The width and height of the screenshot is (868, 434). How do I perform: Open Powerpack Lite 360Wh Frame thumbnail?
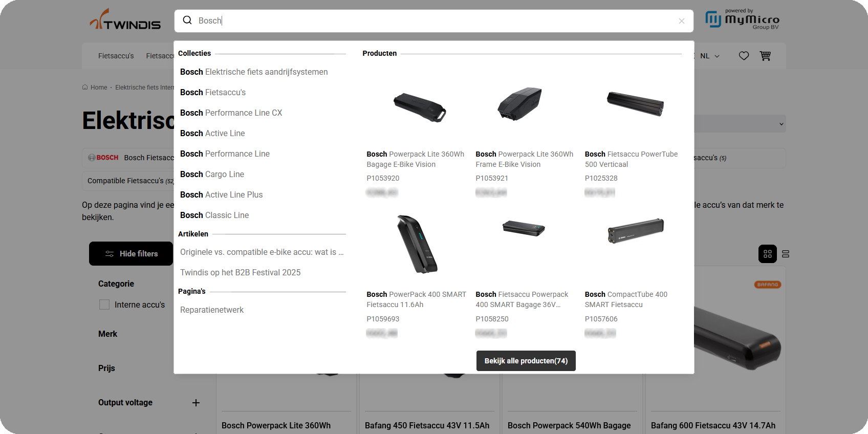tap(520, 103)
